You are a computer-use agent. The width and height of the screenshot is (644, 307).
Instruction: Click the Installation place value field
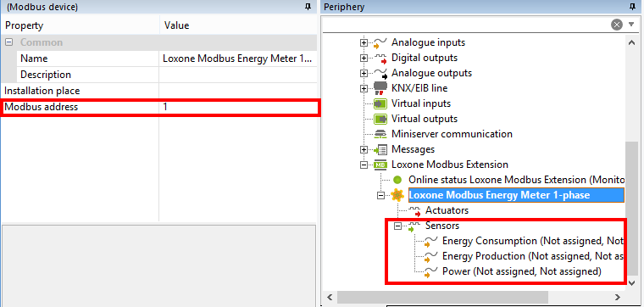coord(238,91)
